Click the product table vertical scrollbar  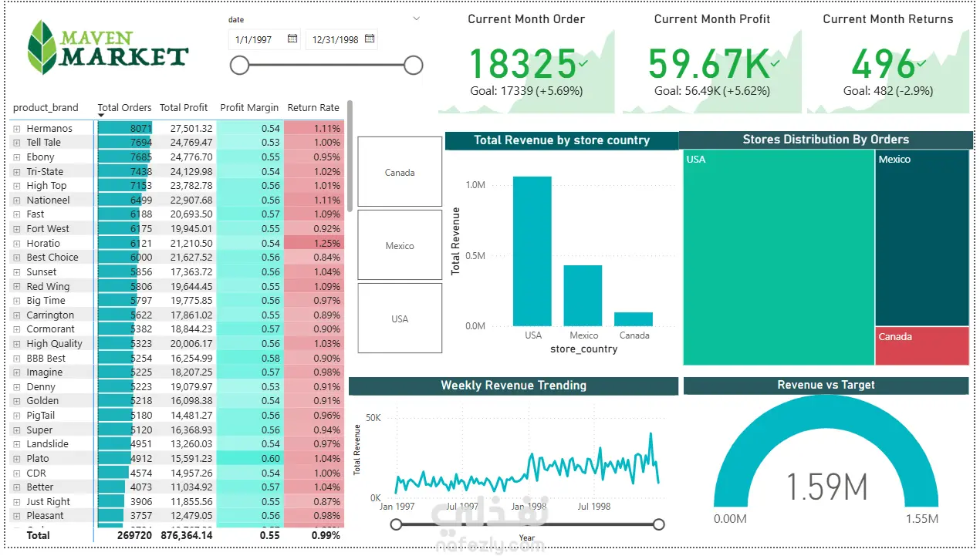tap(350, 155)
